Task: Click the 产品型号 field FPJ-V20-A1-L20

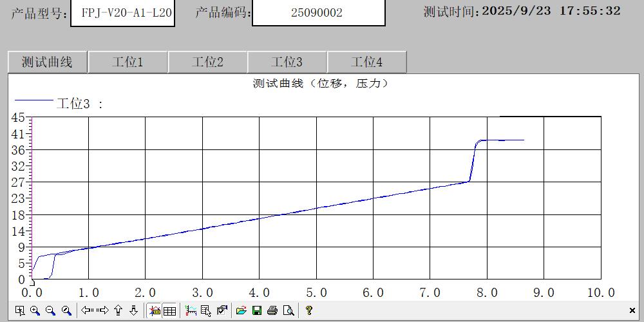Action: click(123, 13)
